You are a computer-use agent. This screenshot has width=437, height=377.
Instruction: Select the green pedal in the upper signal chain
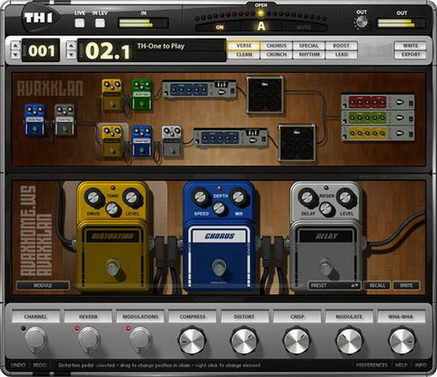pos(142,95)
